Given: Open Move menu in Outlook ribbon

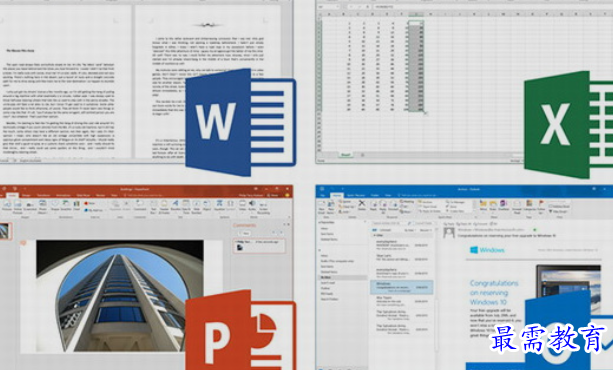Looking at the screenshot, I should pyautogui.click(x=483, y=207).
